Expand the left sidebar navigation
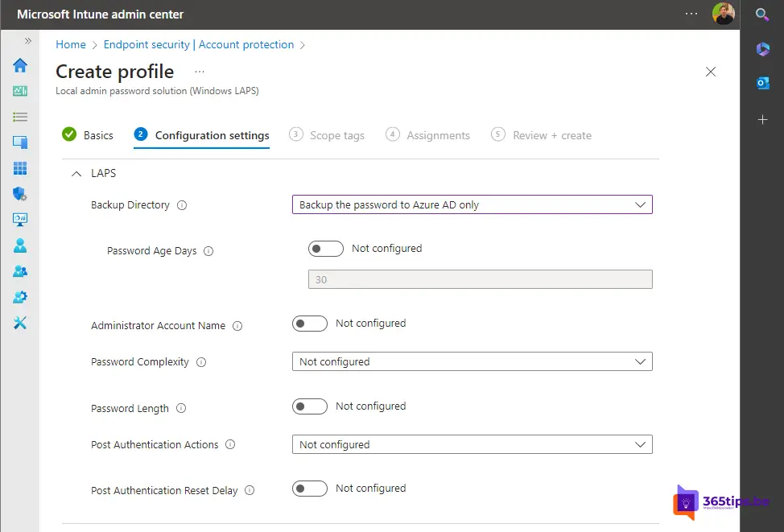 [28, 41]
